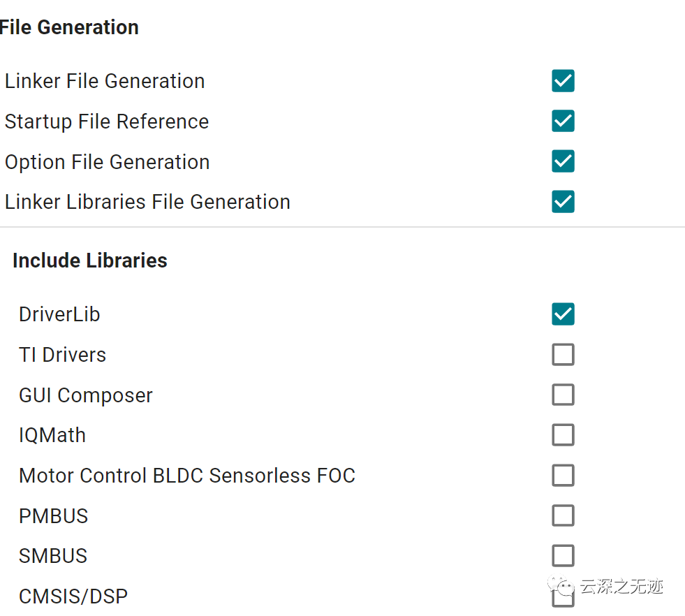
Task: Enable the IQMath library checkbox
Action: coord(563,434)
